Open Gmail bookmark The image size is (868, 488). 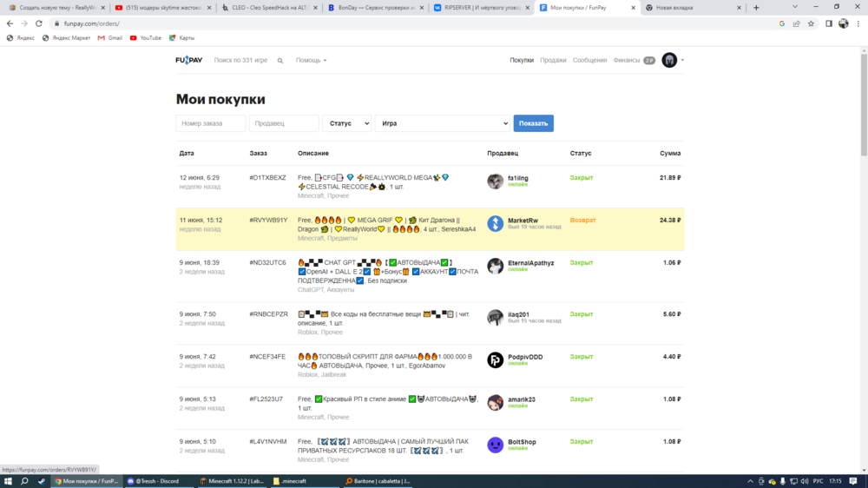pos(109,37)
